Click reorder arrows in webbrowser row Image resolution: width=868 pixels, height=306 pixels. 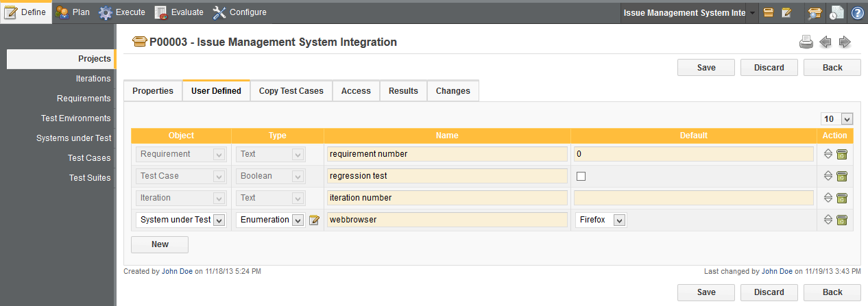click(828, 220)
